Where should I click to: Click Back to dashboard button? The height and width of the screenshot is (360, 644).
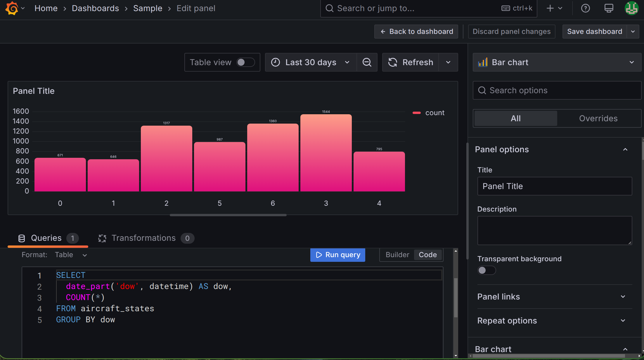tap(416, 32)
